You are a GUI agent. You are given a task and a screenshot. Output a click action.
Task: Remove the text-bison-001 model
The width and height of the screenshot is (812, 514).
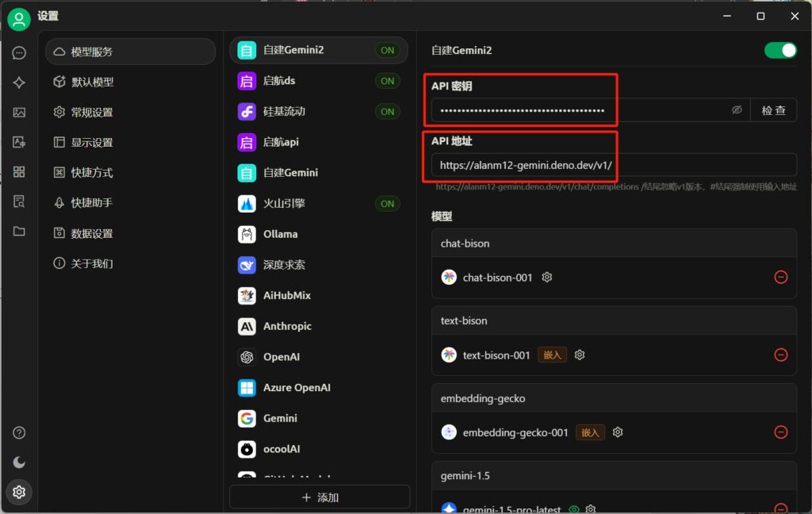(781, 355)
